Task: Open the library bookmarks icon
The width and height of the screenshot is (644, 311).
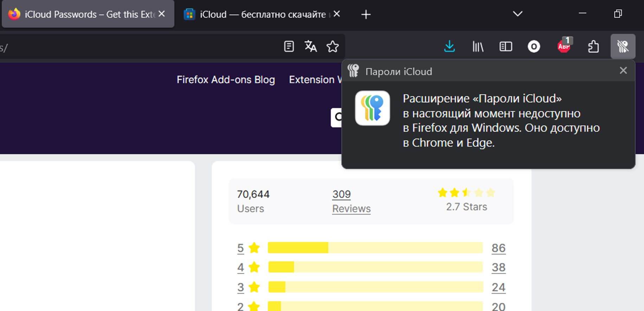Action: pyautogui.click(x=478, y=46)
